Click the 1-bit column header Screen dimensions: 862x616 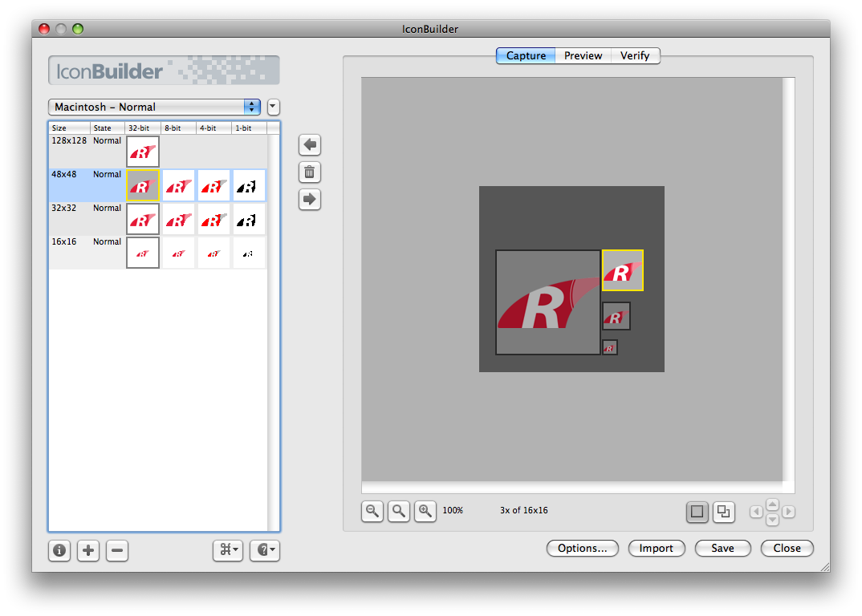pos(249,128)
